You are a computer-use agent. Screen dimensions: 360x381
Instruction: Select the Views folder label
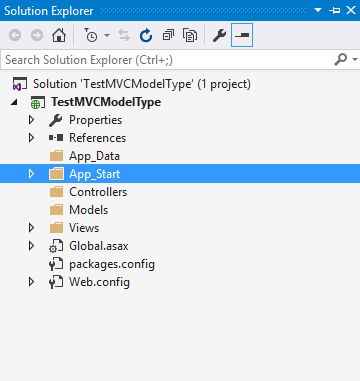click(84, 228)
